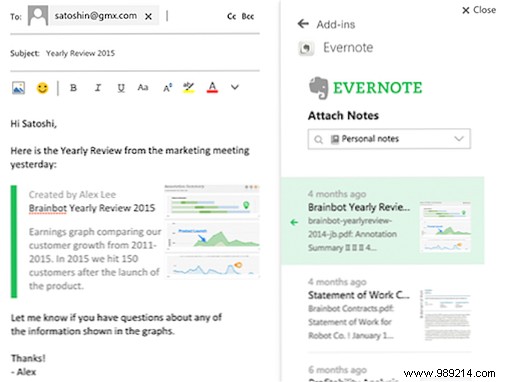Click the Evernote add-in icon

[306, 48]
